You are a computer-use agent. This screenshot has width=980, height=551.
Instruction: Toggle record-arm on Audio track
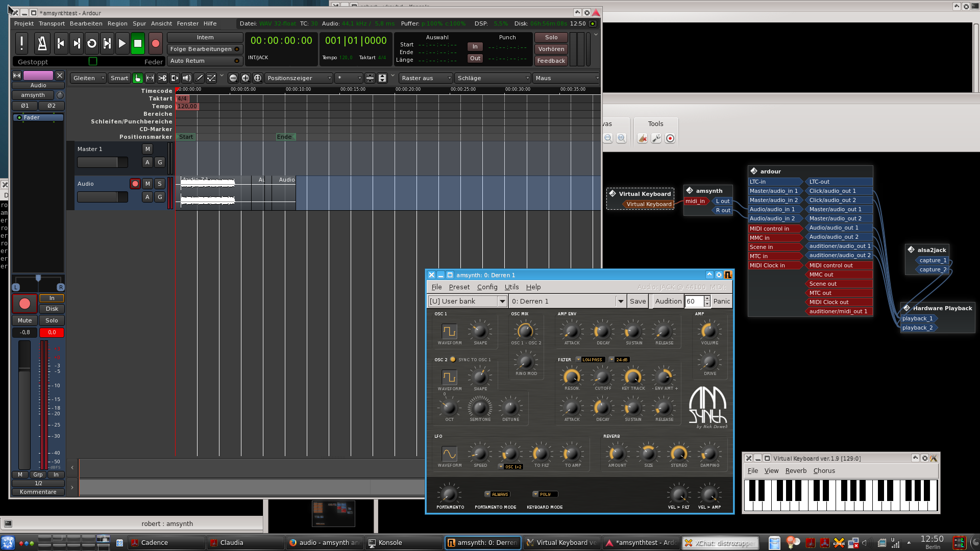pos(135,184)
